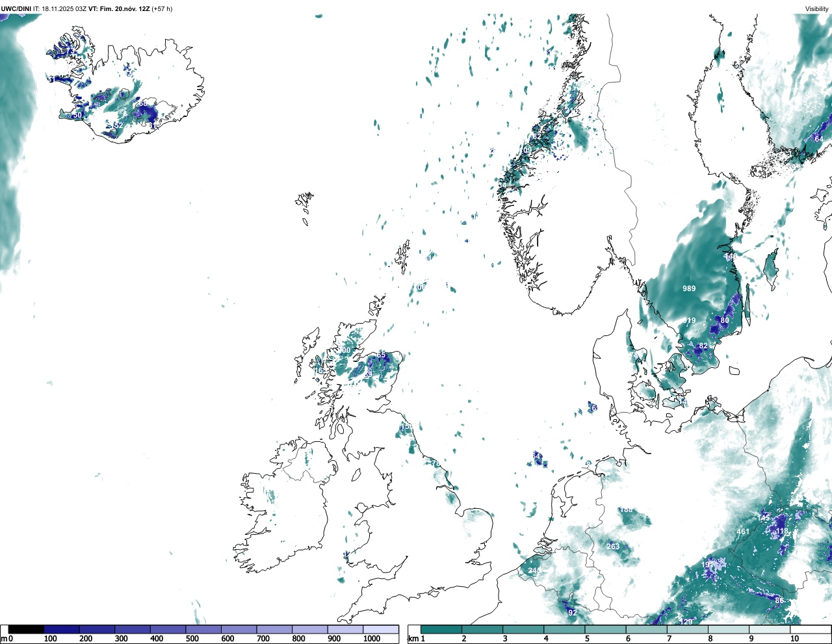Select the 'VT: Fim. 20.nóv. 12Z' valid time text
The height and width of the screenshot is (644, 832).
coord(119,8)
